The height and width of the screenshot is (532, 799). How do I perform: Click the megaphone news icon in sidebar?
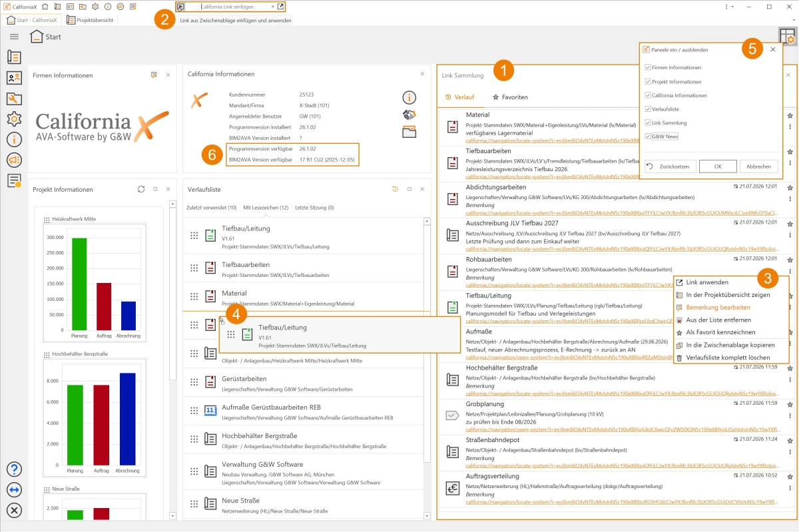pos(14,160)
